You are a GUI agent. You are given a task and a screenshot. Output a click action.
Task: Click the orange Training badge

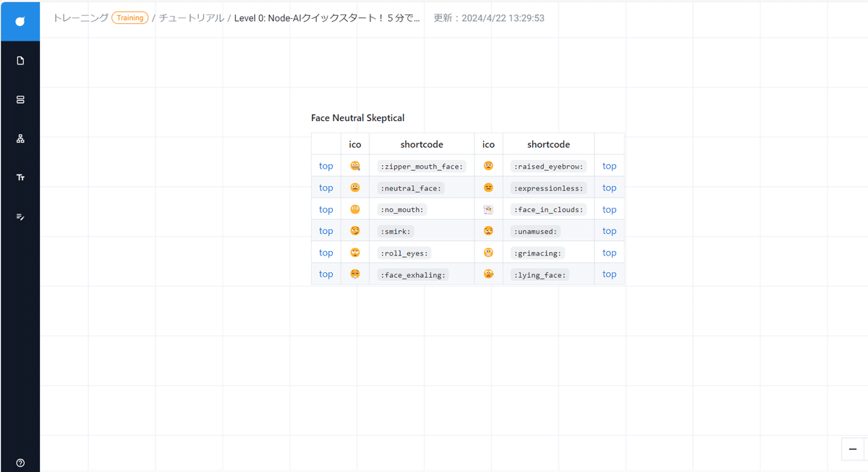point(130,18)
